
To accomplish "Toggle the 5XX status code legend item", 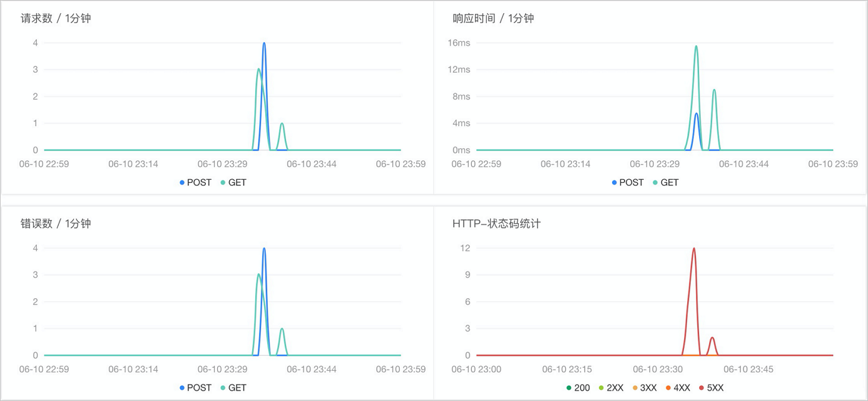I will coord(712,388).
